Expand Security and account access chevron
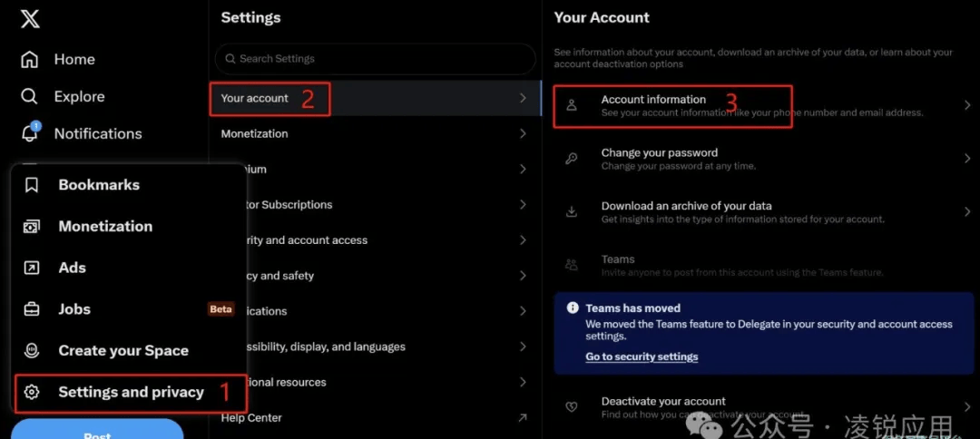The image size is (980, 439). [523, 239]
